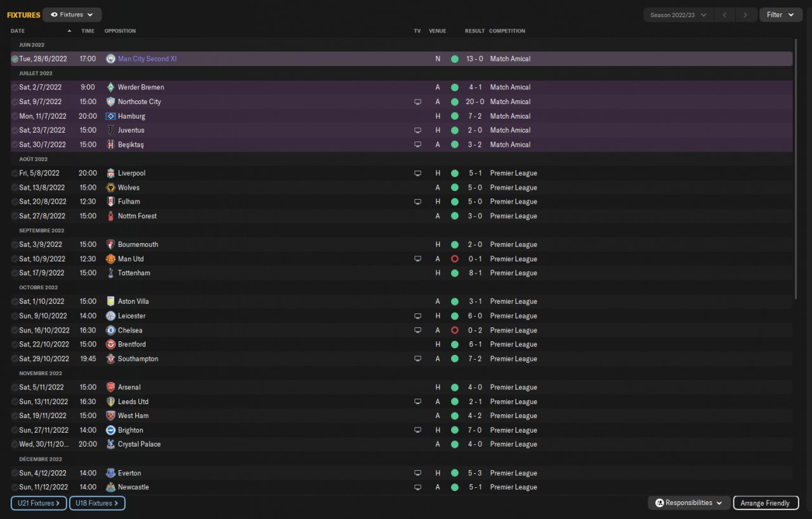Image resolution: width=812 pixels, height=519 pixels.
Task: Click the 20 - 0 result against Northcote City
Action: pyautogui.click(x=475, y=102)
